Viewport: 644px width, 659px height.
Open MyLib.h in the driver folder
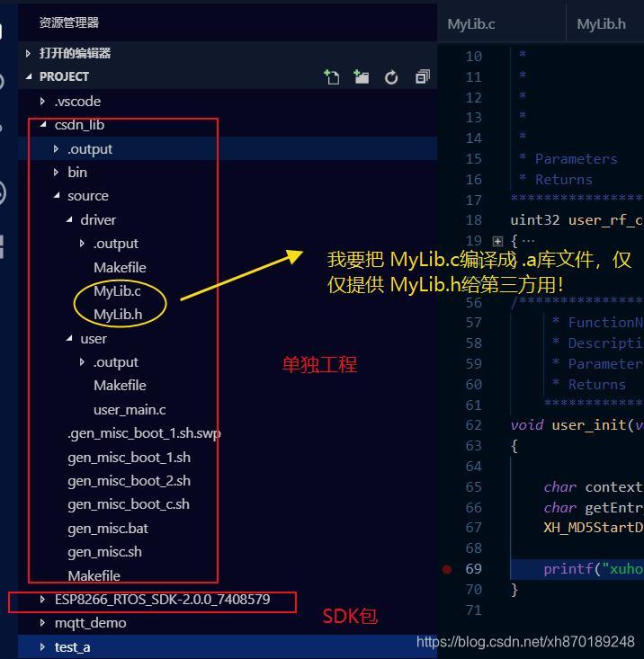118,315
